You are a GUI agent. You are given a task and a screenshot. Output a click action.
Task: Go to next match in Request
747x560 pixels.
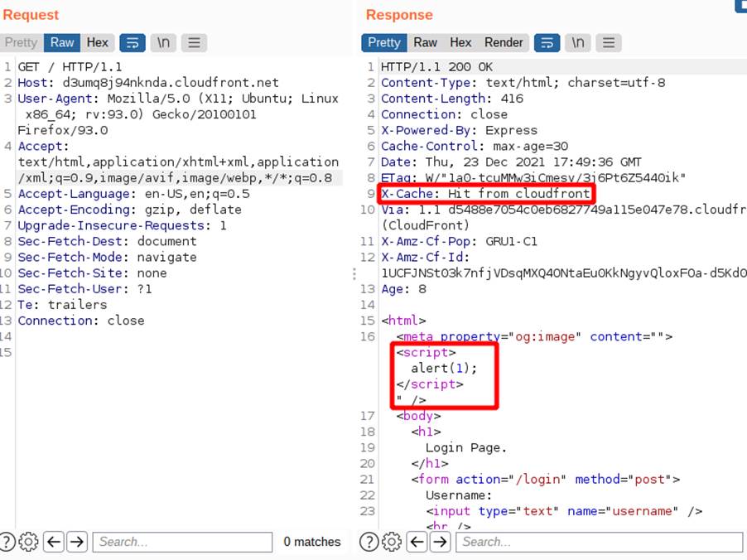[76, 542]
